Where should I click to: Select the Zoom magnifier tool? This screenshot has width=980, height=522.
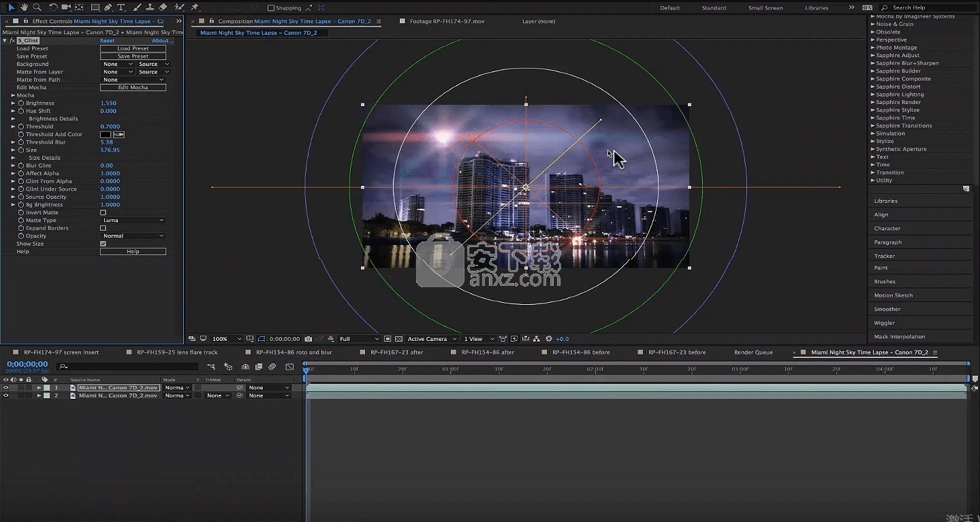click(x=37, y=7)
